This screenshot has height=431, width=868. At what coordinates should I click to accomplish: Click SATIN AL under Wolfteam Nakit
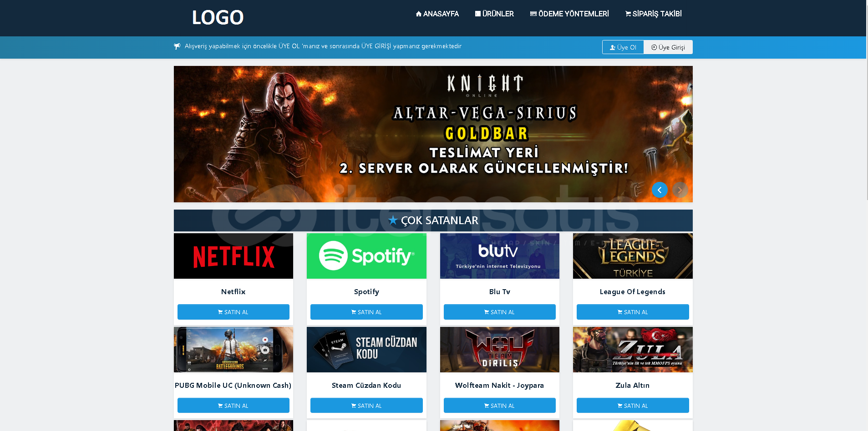pyautogui.click(x=500, y=406)
